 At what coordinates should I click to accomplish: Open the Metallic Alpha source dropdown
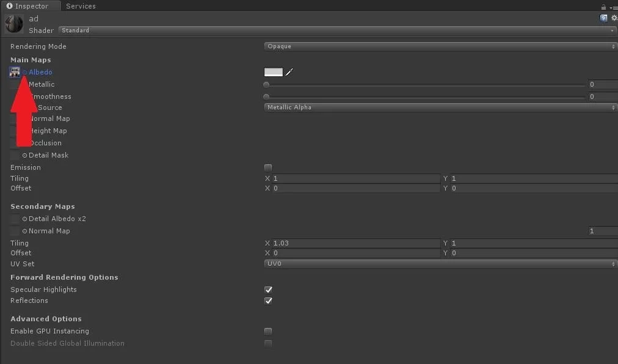(440, 107)
